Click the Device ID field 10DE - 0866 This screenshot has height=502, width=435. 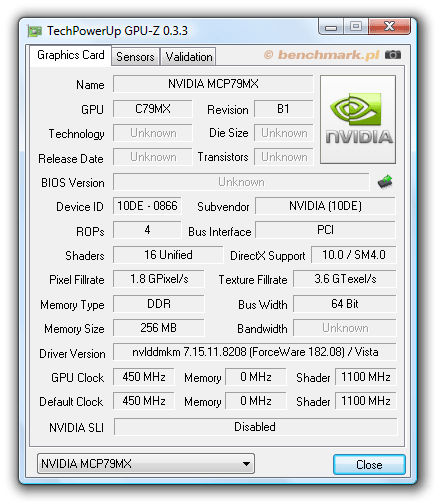pos(147,206)
